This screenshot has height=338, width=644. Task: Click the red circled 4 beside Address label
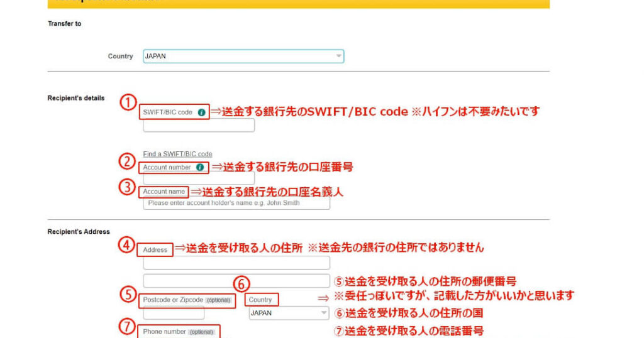pos(128,245)
